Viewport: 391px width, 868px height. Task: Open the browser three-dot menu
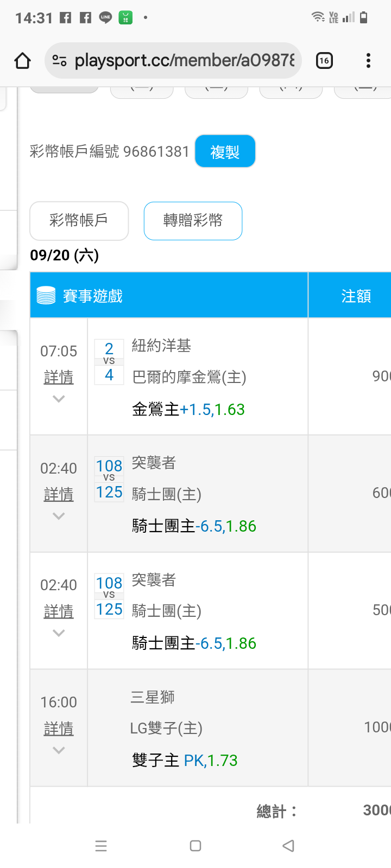[368, 61]
